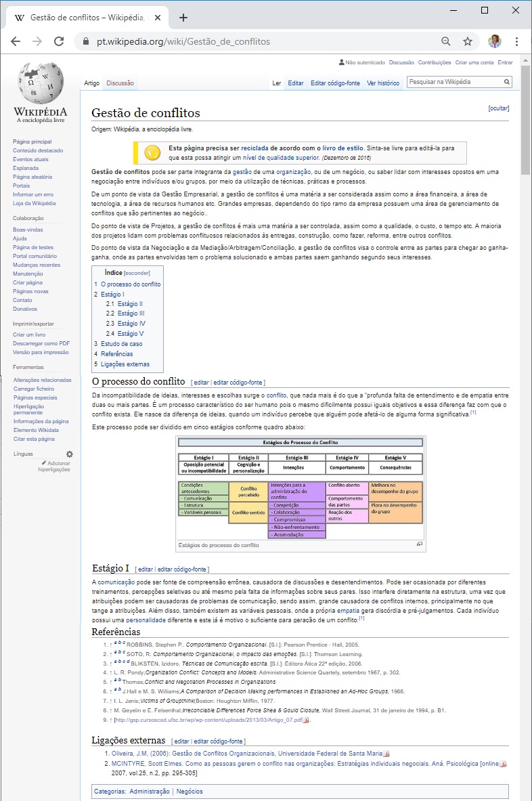The height and width of the screenshot is (801, 532).
Task: Enlarge the conflict stages image icon
Action: (x=420, y=544)
